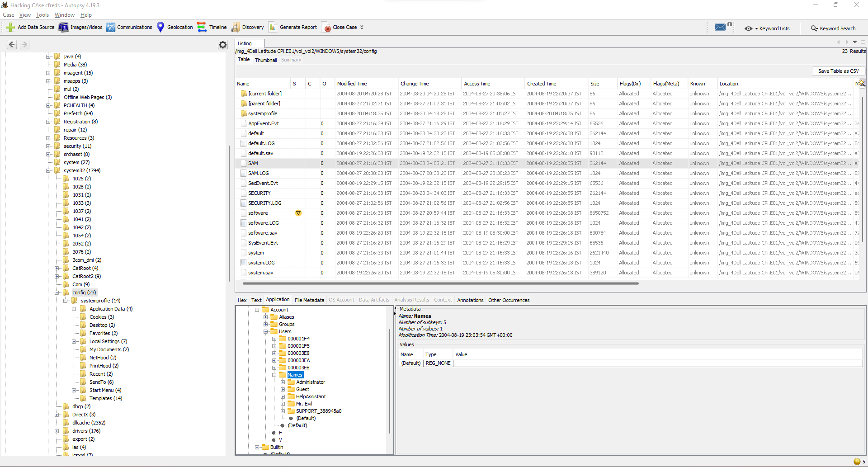
Task: Collapse the system32 (1794) tree node
Action: [48, 170]
